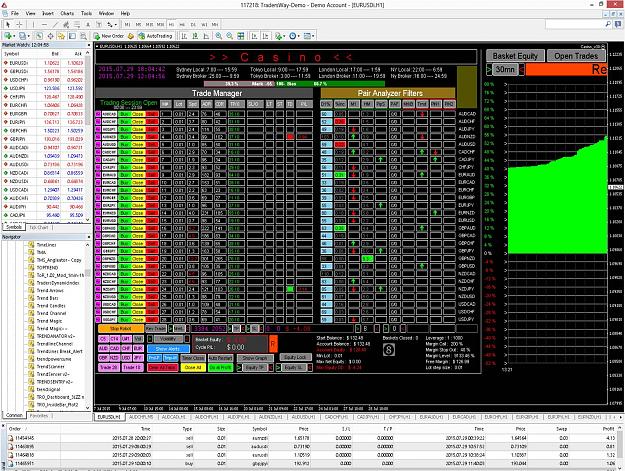Click the red Close All Trades button
The image size is (625, 471).
coord(163,367)
